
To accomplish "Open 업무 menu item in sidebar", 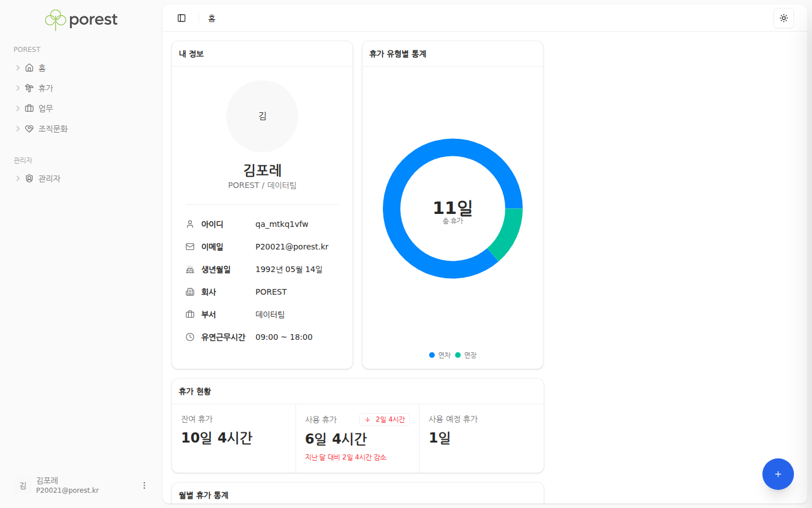I will [x=81, y=108].
